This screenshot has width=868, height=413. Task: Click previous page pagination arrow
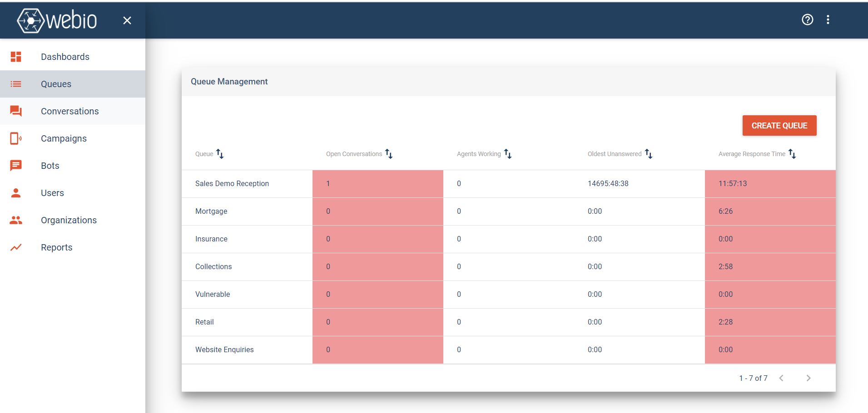click(x=781, y=378)
